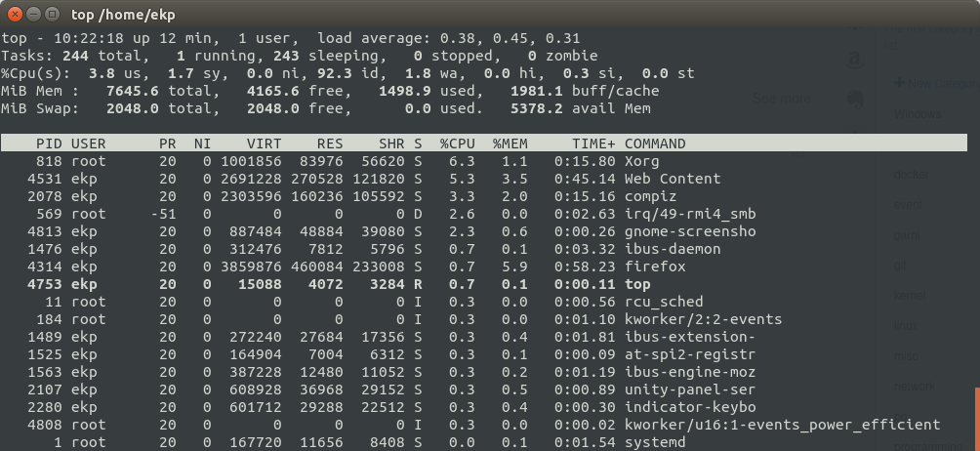Click the 5378.2 avail Mem value
The image size is (980, 451).
(x=536, y=108)
